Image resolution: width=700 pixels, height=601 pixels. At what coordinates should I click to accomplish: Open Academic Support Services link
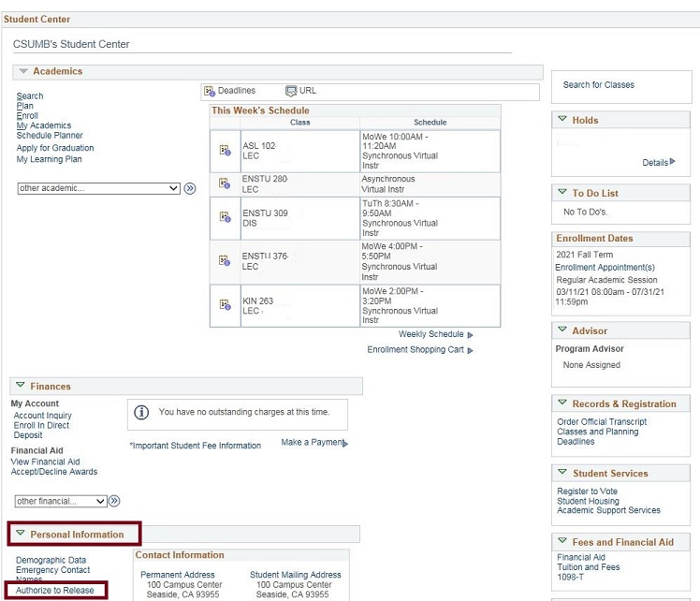pos(608,510)
